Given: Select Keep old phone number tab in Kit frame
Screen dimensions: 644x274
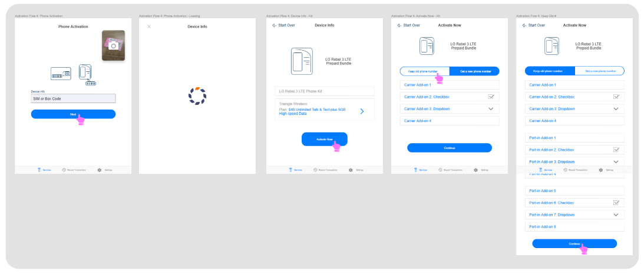Looking at the screenshot, I should click(425, 71).
